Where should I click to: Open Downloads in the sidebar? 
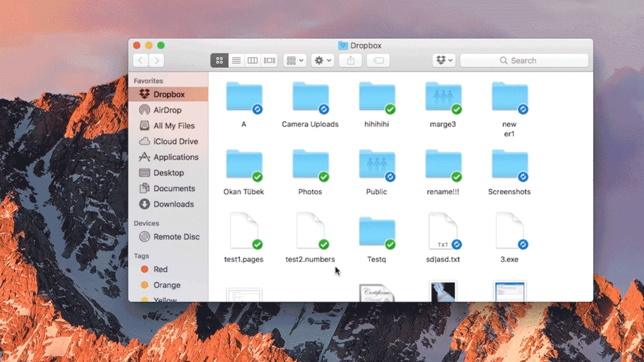(169, 204)
